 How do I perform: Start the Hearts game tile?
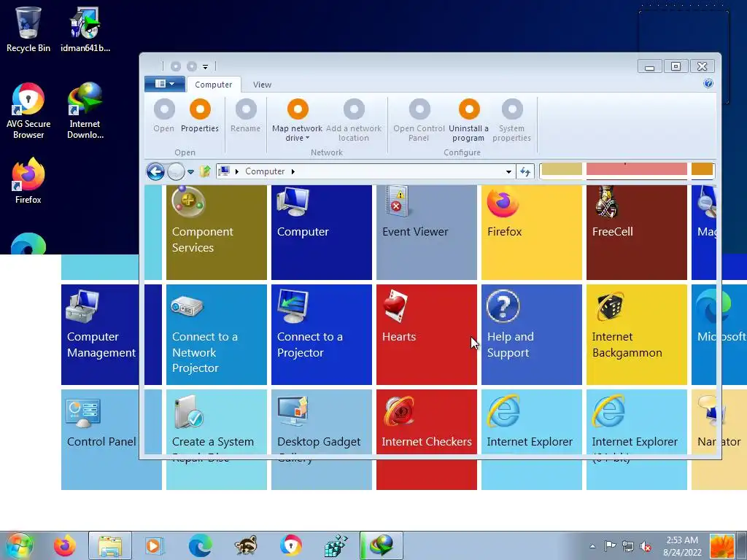[426, 335]
